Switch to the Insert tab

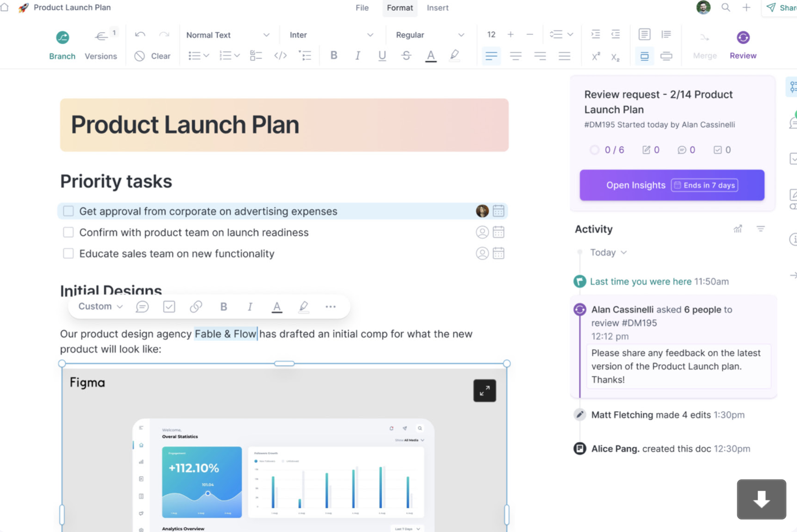[x=438, y=8]
